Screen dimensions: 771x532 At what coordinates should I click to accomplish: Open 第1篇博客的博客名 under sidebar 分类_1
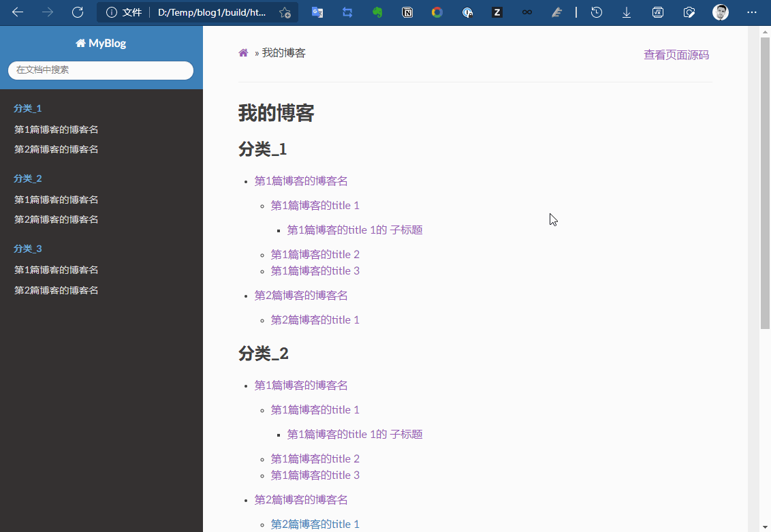[56, 129]
